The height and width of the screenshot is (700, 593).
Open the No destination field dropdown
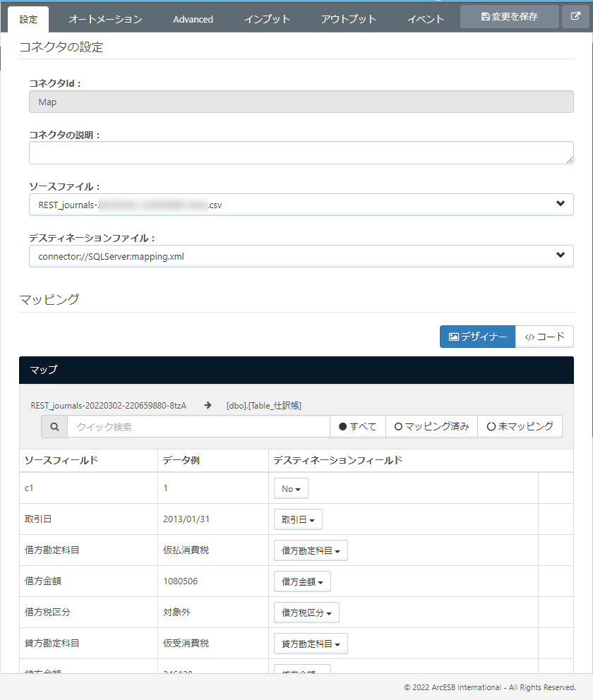point(291,488)
